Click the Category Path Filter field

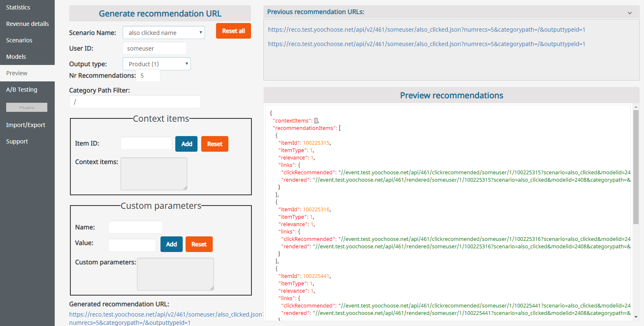click(135, 102)
